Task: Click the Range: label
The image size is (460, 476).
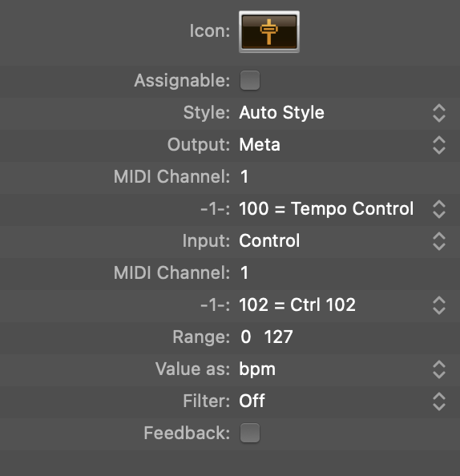Action: pyautogui.click(x=201, y=337)
